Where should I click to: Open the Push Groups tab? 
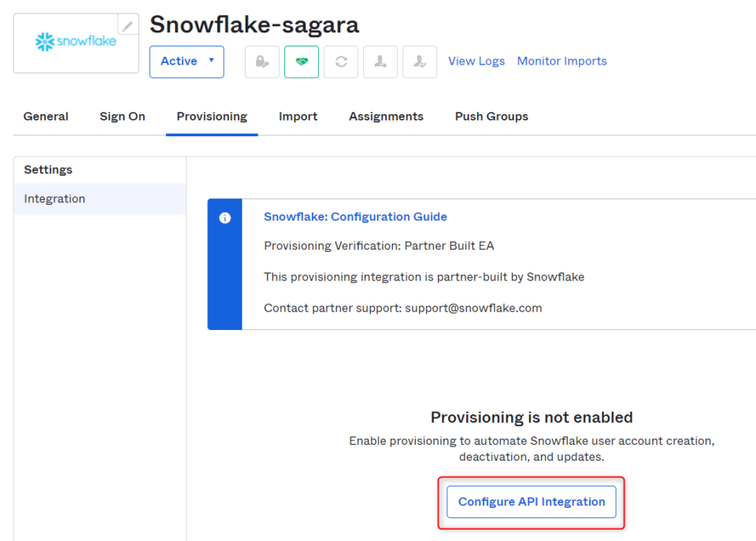tap(491, 116)
